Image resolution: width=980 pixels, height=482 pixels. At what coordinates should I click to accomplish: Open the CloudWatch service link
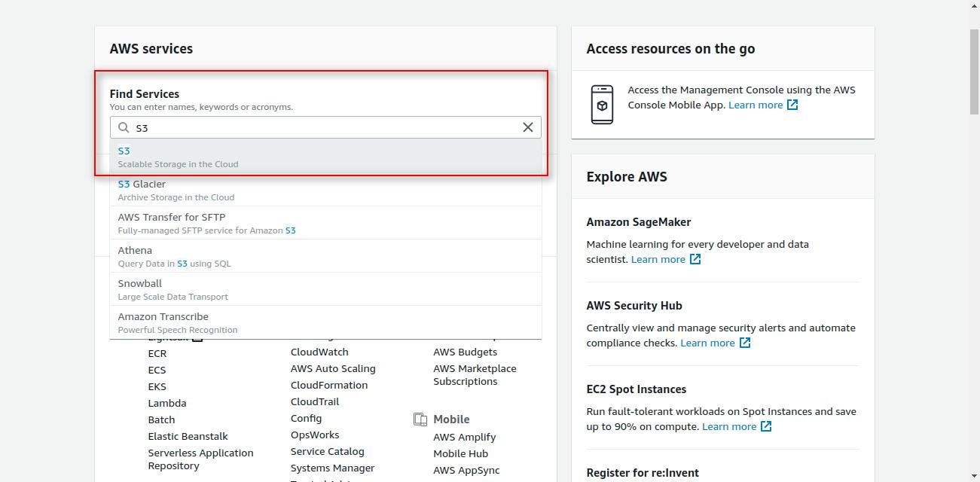pyautogui.click(x=319, y=352)
